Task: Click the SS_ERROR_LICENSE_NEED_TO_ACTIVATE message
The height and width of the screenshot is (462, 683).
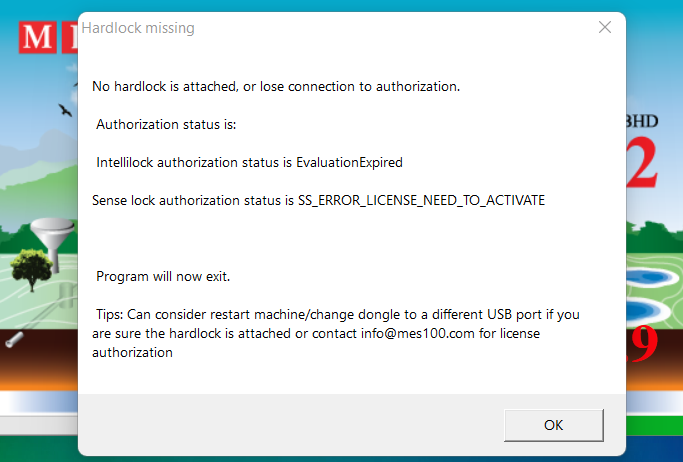Action: (x=318, y=200)
